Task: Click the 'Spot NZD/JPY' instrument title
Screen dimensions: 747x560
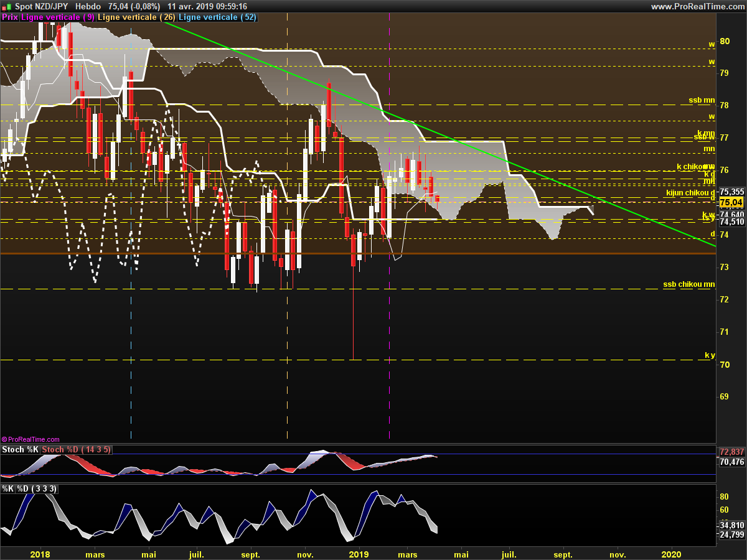Action: 42,6
